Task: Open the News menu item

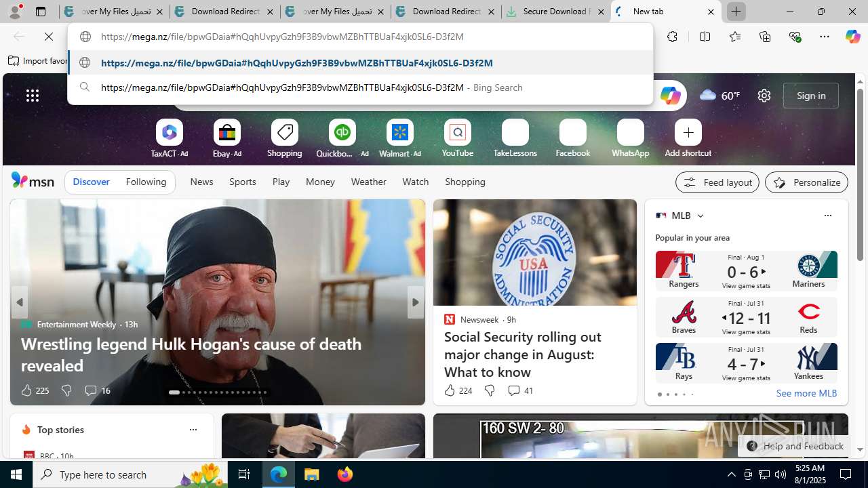Action: point(201,182)
